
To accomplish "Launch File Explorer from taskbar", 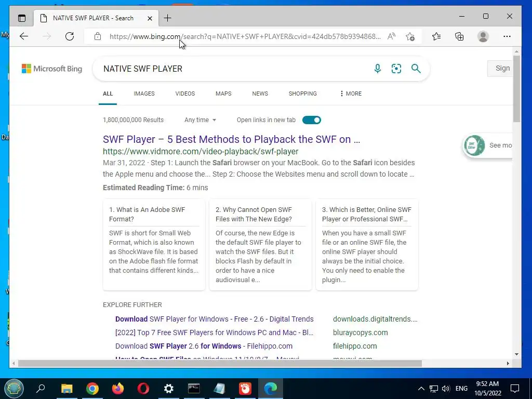I will pos(67,389).
